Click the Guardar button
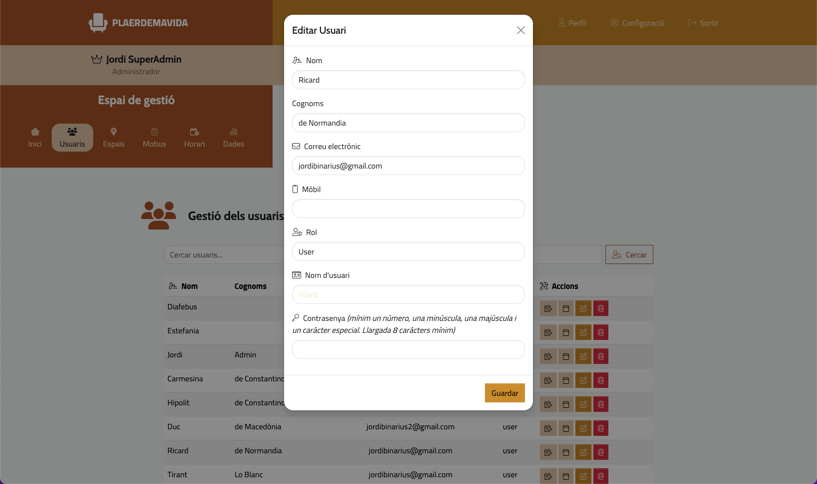The width and height of the screenshot is (817, 484). click(504, 393)
